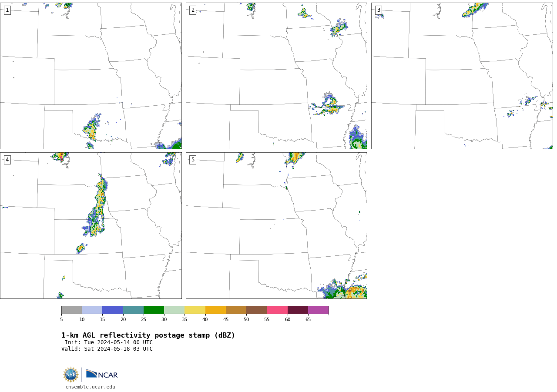Pick the yellow 35-40 dBZ swatch
Screen dimensions: 557x392
195,310
